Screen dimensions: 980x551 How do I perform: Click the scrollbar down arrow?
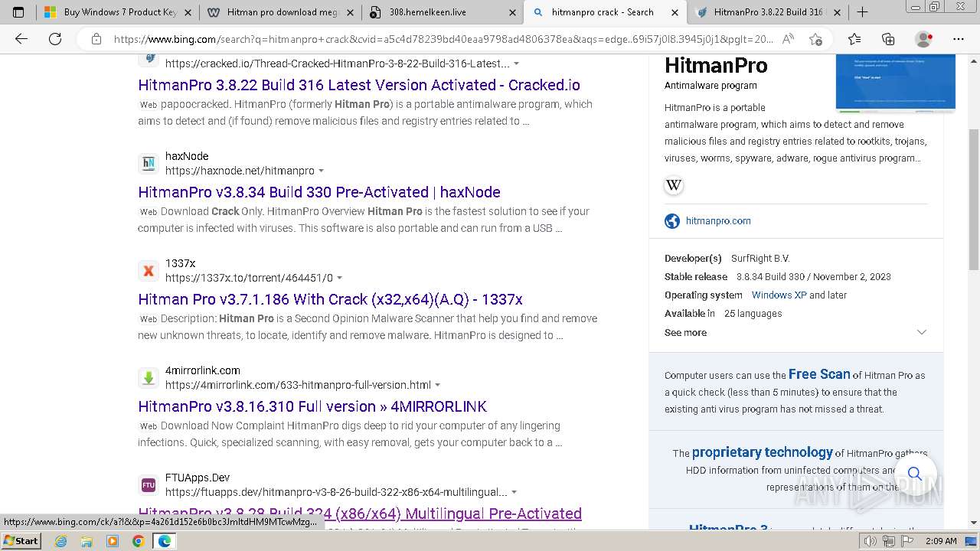[x=973, y=523]
